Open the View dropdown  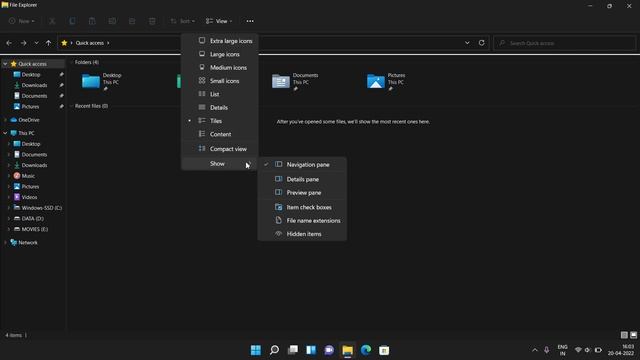219,21
